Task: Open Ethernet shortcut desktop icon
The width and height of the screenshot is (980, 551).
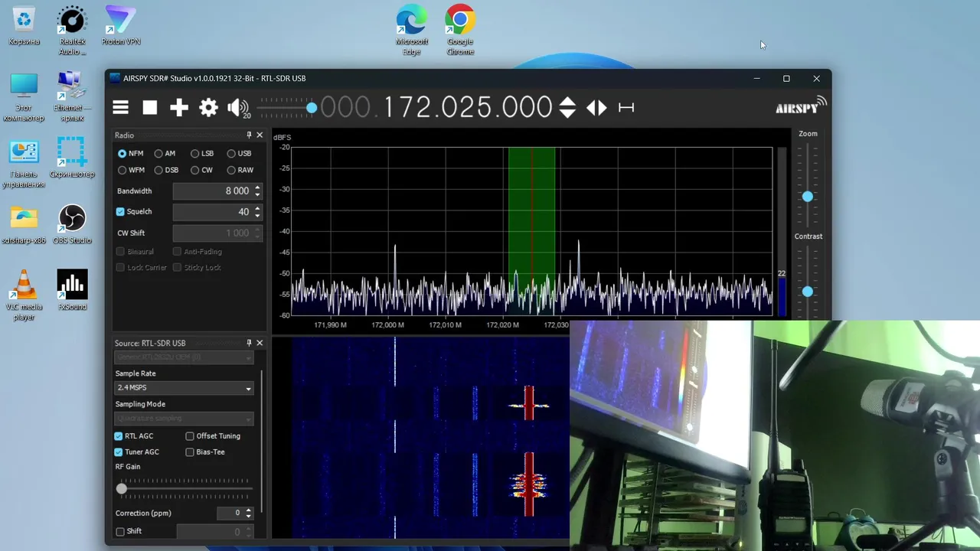Action: coord(73,97)
